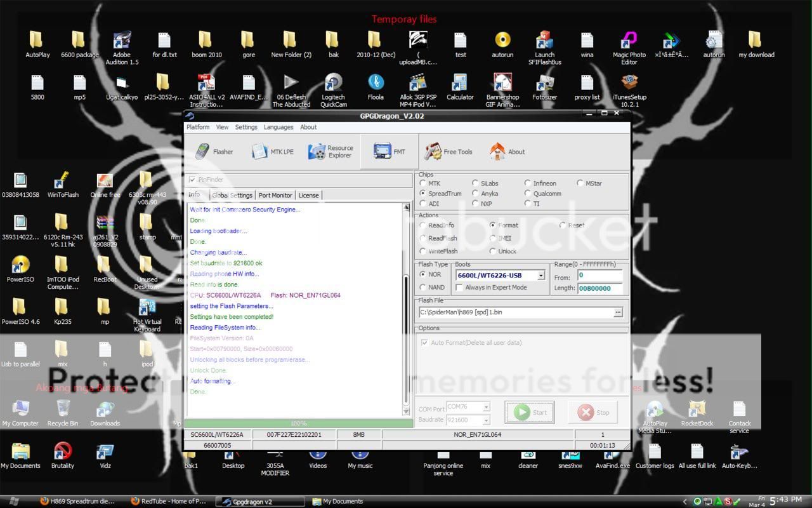The image size is (812, 508).
Task: Open the Flasher tool in GPGDragon
Action: [214, 152]
